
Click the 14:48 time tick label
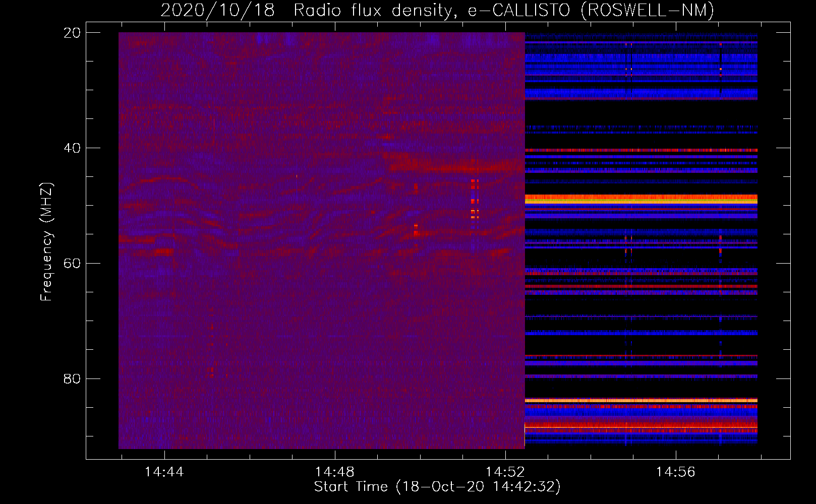click(334, 472)
